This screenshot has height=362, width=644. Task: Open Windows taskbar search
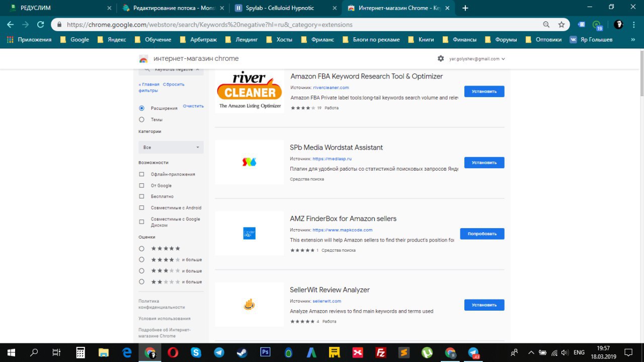click(x=34, y=352)
